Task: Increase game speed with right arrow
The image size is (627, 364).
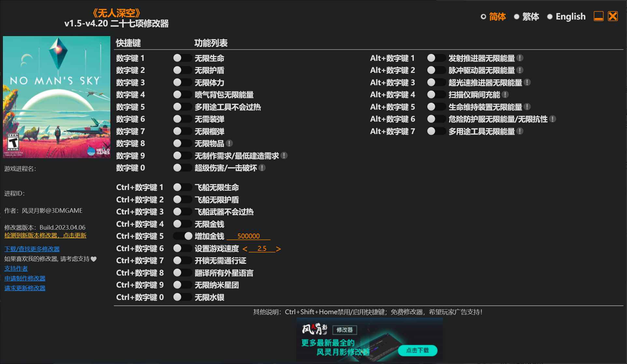Action: [x=278, y=249]
